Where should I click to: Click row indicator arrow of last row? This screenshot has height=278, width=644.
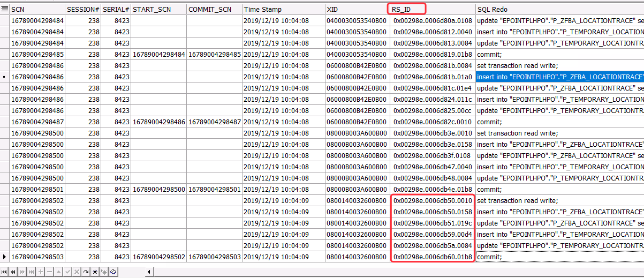5,257
